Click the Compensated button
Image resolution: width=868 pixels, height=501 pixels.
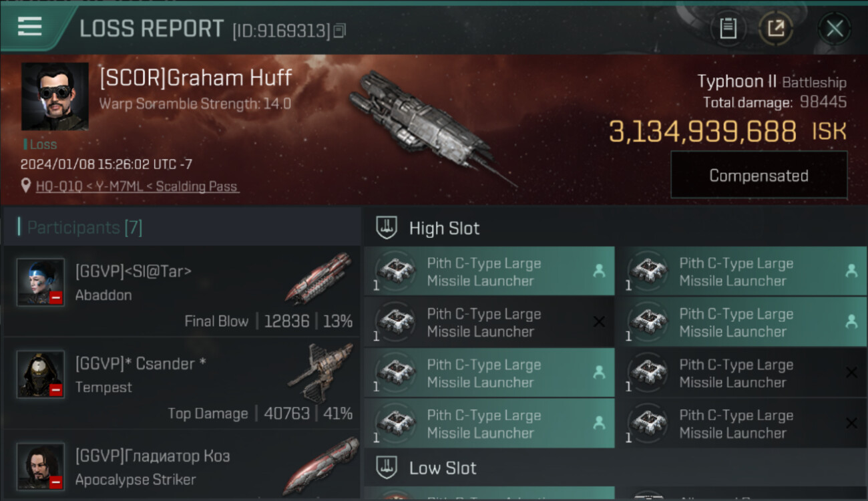coord(758,176)
